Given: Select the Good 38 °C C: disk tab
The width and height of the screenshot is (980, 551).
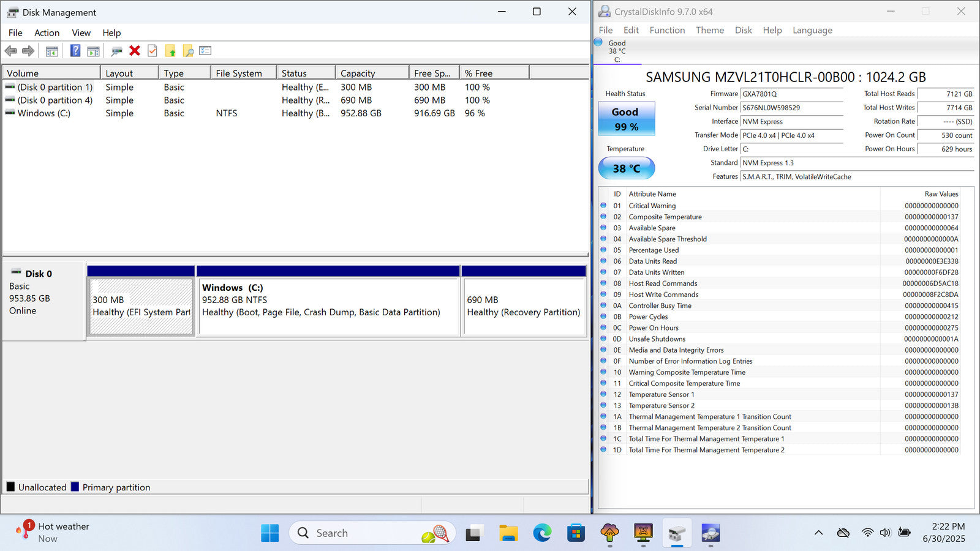Looking at the screenshot, I should click(617, 51).
